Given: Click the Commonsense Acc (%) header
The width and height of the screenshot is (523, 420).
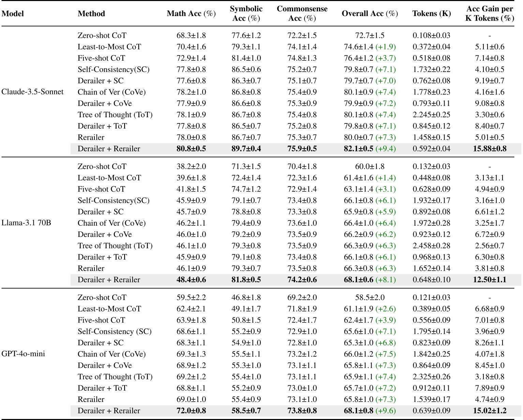Looking at the screenshot, I should click(x=302, y=14).
